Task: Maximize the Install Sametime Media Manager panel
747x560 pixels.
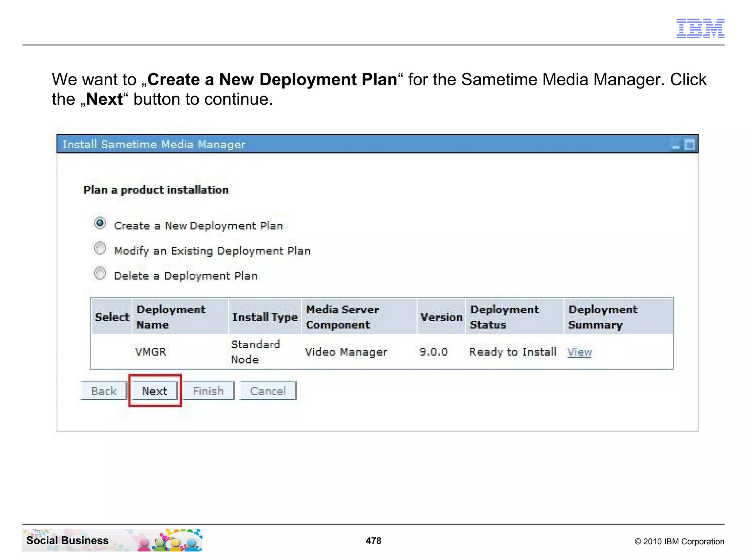Action: coord(689,145)
